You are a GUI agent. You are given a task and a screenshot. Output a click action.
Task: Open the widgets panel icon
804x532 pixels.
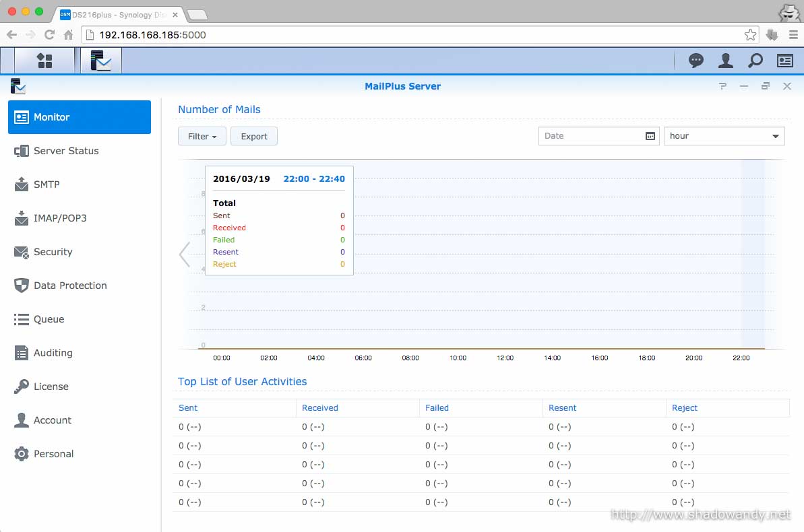[x=785, y=61]
